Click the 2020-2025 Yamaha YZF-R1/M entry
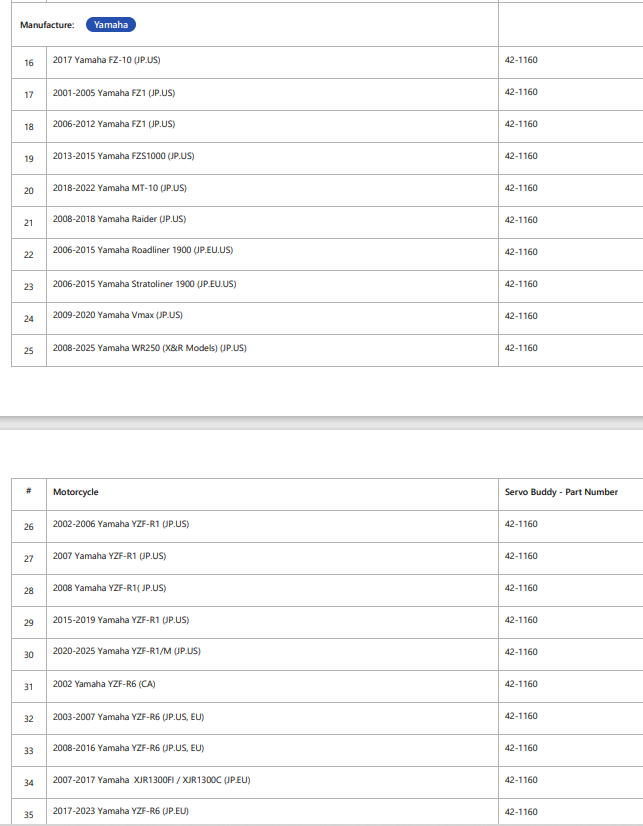 (x=126, y=651)
